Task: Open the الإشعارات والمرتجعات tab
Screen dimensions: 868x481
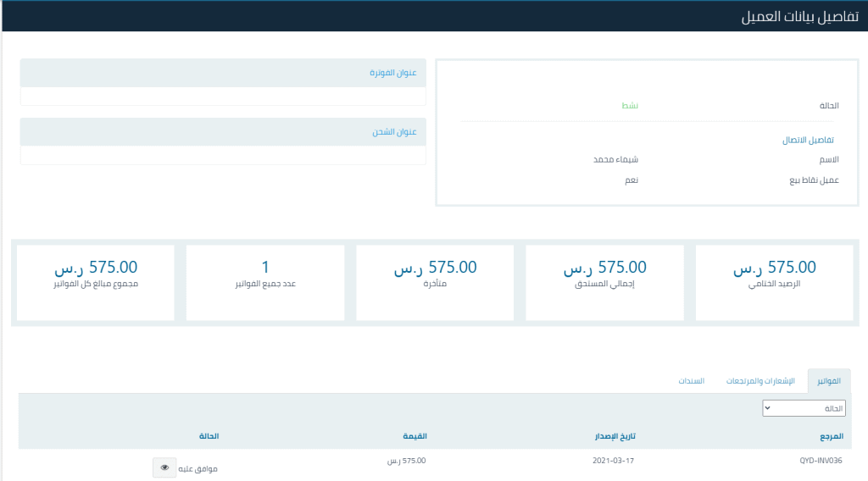Action: [x=760, y=381]
